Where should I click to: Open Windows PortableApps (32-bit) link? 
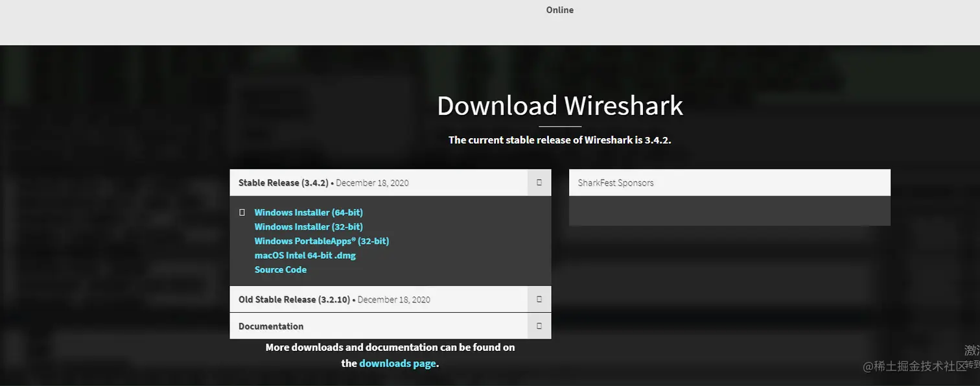(321, 241)
